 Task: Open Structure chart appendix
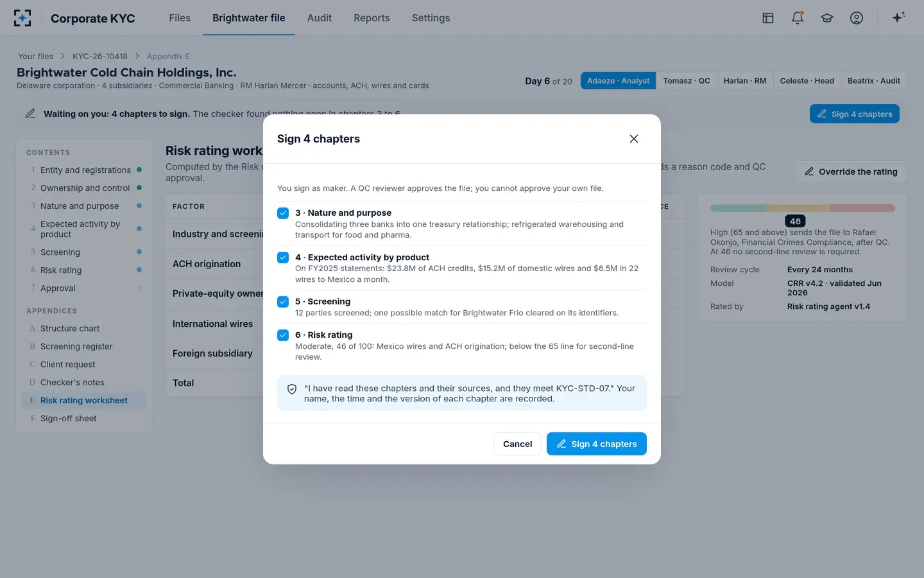(x=85, y=328)
